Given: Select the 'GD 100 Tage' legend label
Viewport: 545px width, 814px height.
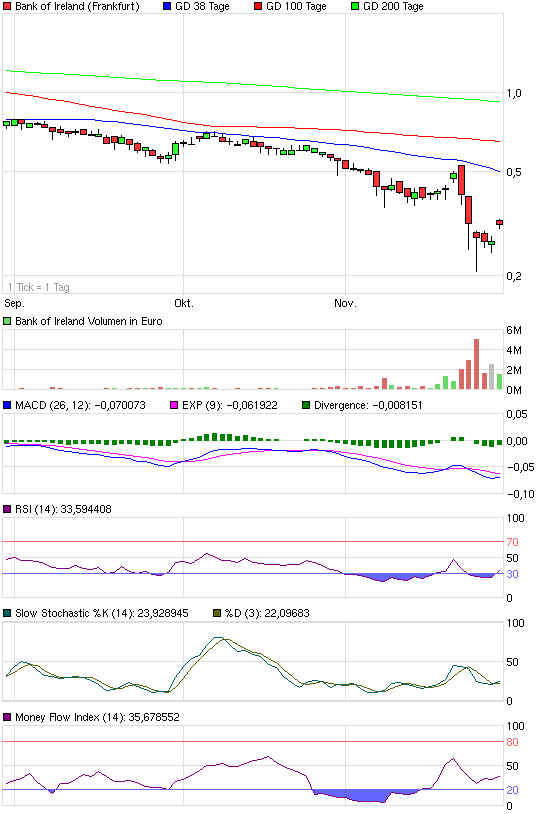Looking at the screenshot, I should coord(296,7).
